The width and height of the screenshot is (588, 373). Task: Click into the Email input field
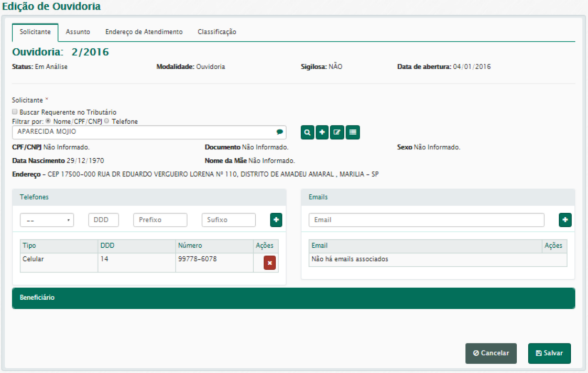[426, 220]
